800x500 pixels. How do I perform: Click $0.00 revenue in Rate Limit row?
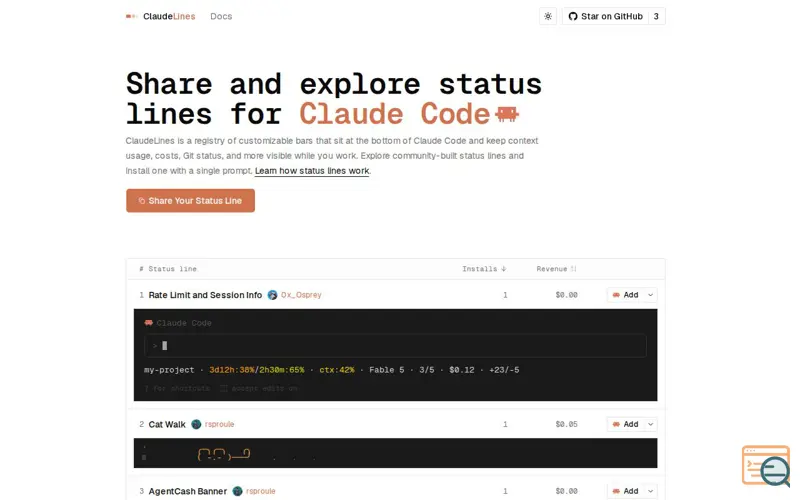pyautogui.click(x=566, y=295)
